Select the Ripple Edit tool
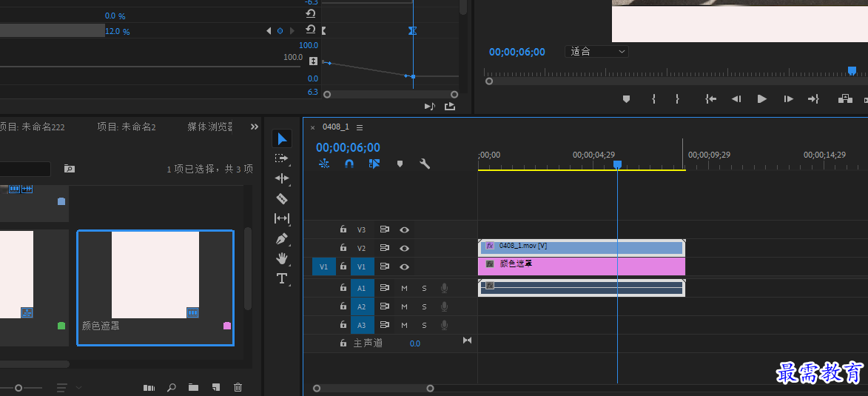The image size is (868, 396). [282, 178]
